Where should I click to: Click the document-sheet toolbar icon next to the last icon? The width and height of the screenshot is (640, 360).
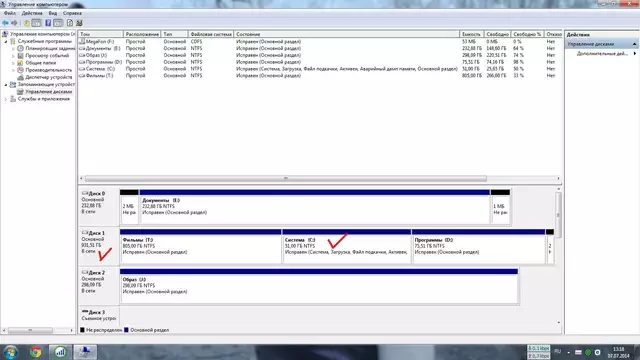tap(70, 23)
